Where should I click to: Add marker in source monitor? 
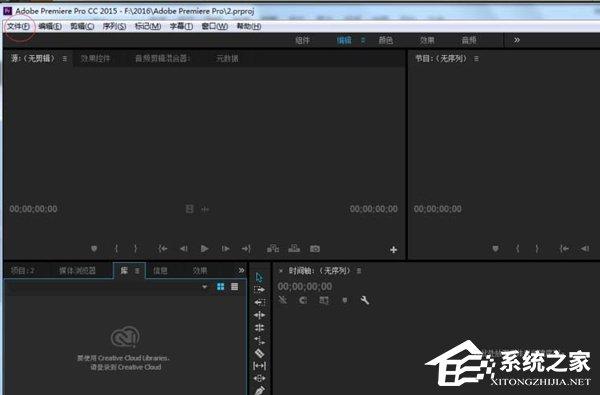(x=94, y=249)
